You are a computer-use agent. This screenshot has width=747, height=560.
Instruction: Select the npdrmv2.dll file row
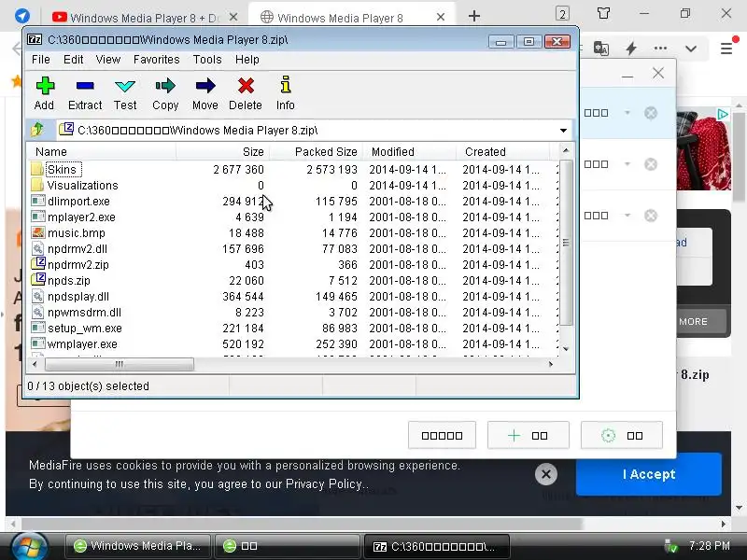pos(293,248)
